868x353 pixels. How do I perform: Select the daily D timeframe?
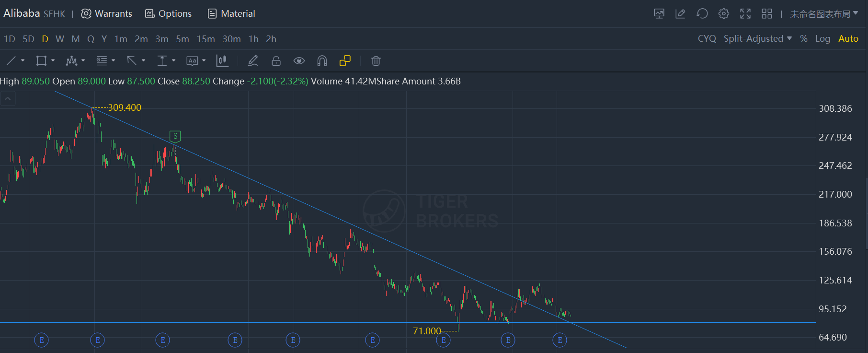pyautogui.click(x=45, y=39)
